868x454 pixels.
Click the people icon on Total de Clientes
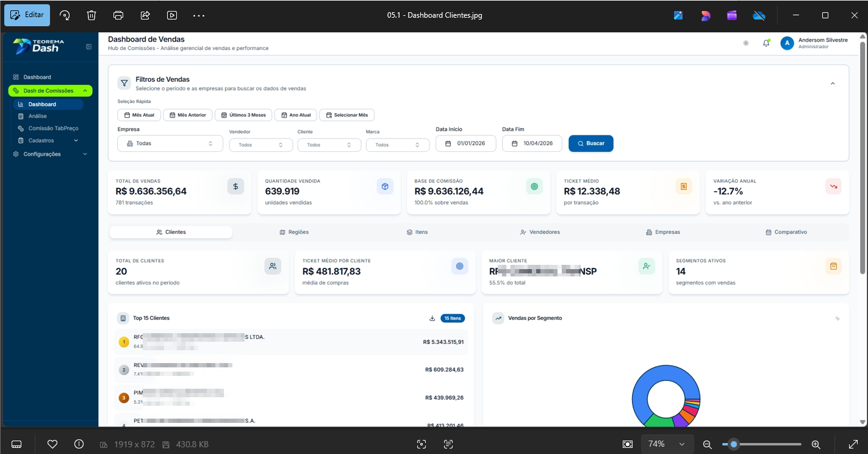273,266
